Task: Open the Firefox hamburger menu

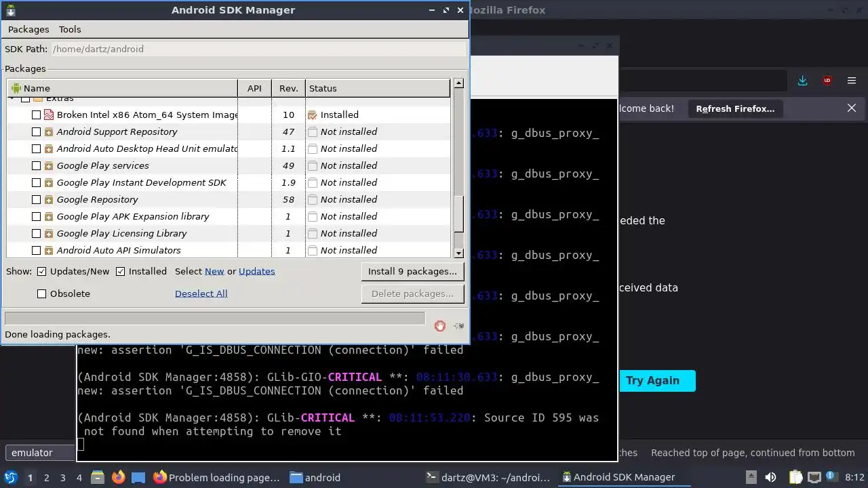Action: (x=852, y=81)
